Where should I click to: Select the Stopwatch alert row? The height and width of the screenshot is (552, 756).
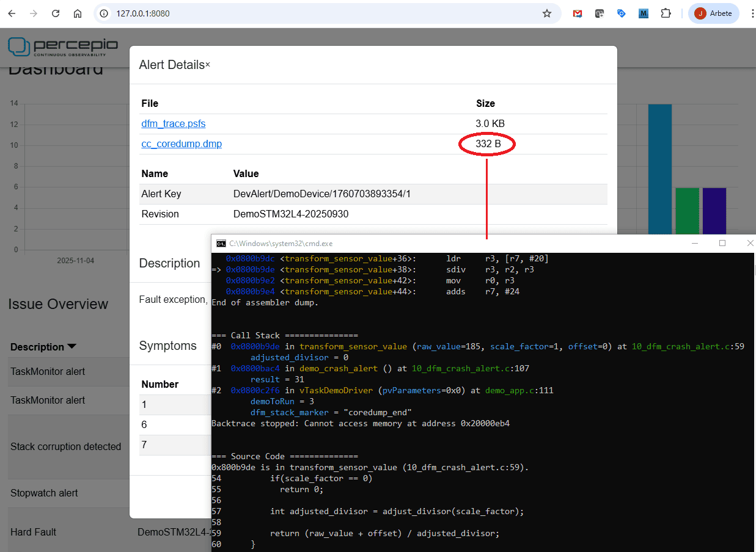pyautogui.click(x=44, y=493)
